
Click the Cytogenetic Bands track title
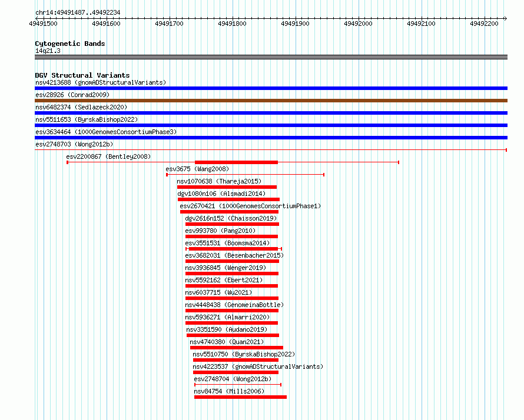(x=70, y=44)
